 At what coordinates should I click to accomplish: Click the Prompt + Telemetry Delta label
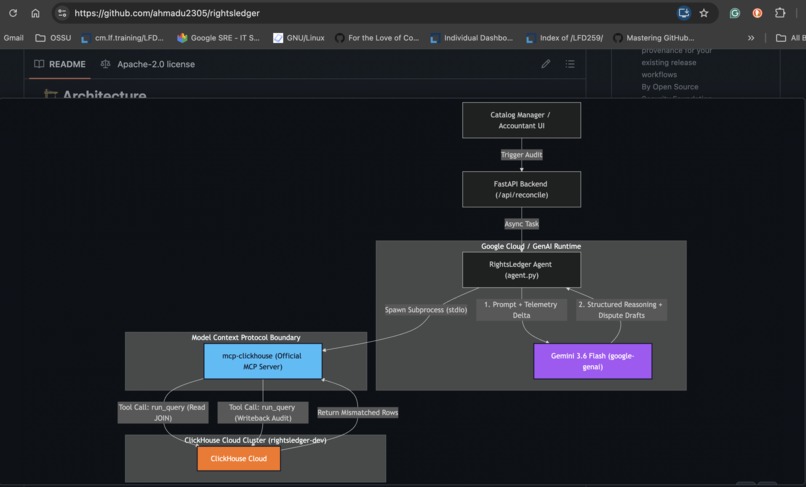pyautogui.click(x=521, y=310)
